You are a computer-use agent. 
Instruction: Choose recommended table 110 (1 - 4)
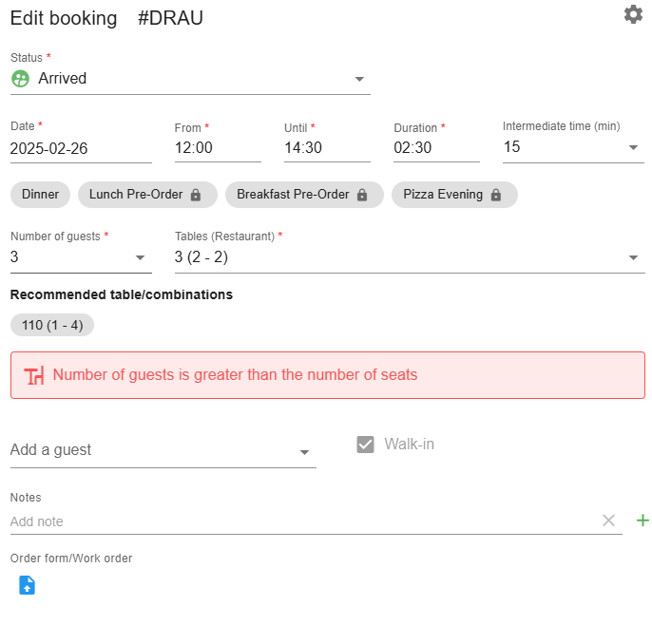(x=52, y=325)
